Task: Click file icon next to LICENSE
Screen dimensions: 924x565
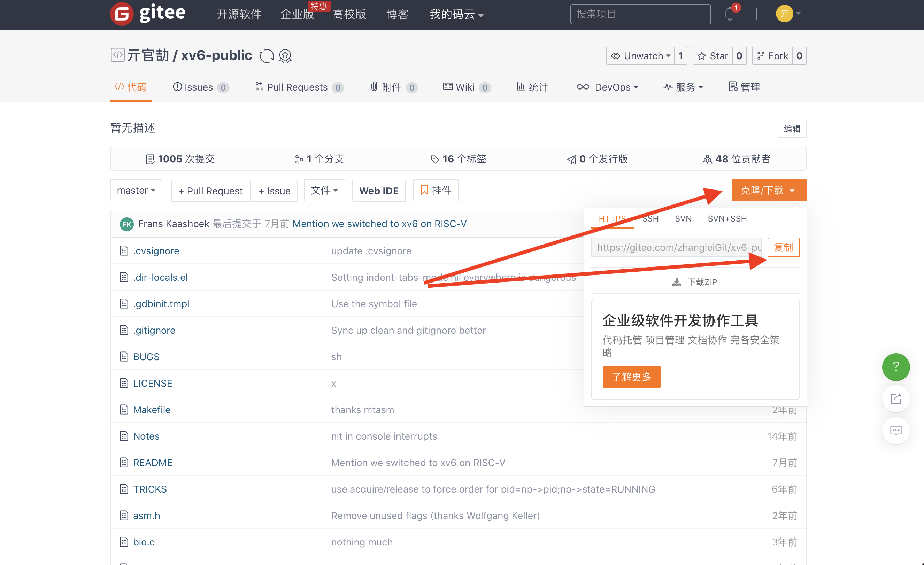Action: [124, 383]
